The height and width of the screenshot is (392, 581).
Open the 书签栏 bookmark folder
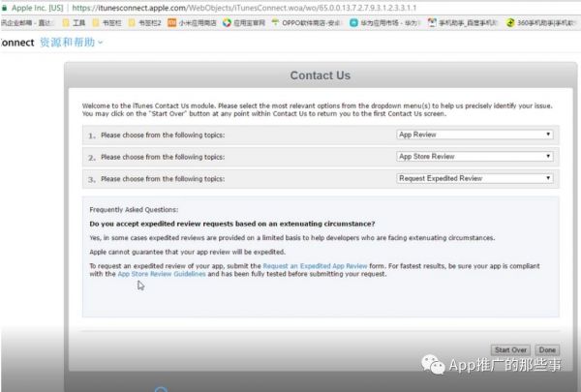pyautogui.click(x=107, y=23)
